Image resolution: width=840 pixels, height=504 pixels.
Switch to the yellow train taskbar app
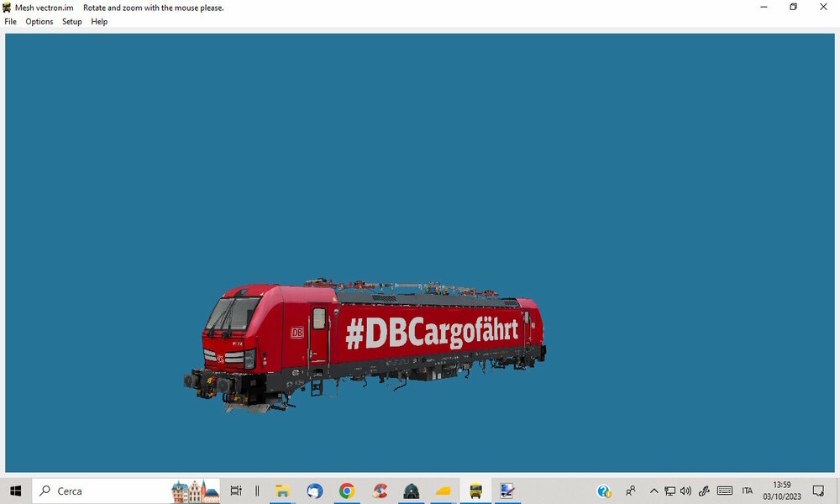pyautogui.click(x=475, y=491)
